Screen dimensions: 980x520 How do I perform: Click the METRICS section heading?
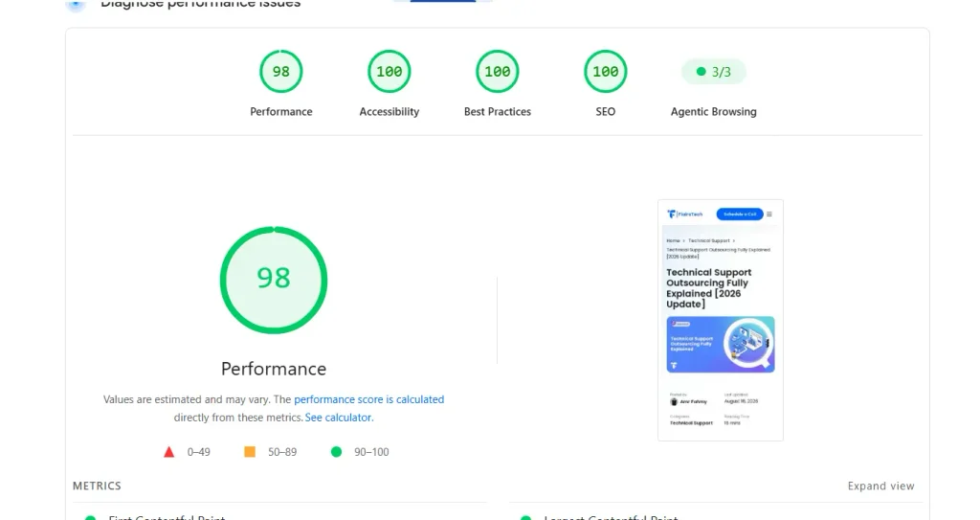coord(97,486)
